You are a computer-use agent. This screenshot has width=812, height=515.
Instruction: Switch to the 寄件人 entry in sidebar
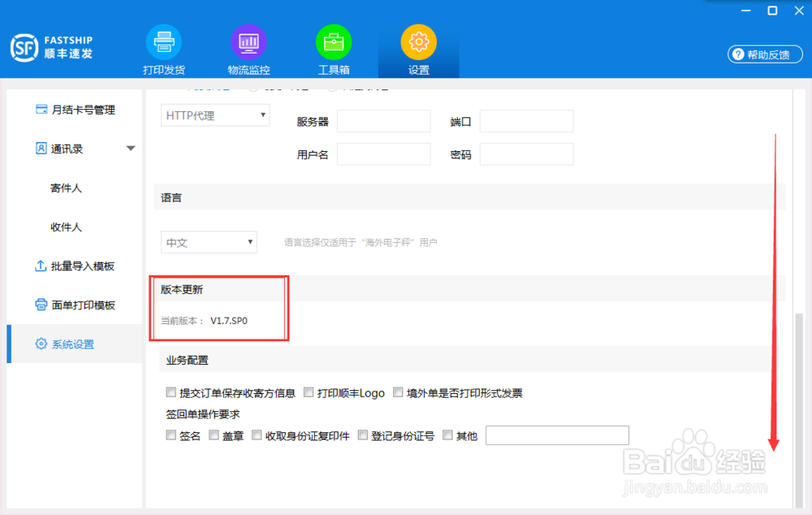tap(67, 188)
